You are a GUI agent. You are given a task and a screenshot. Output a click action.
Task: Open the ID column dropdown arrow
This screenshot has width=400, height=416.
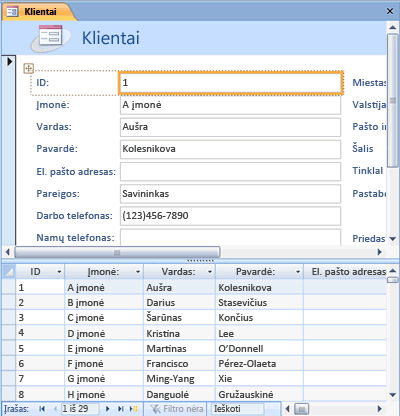[x=59, y=272]
